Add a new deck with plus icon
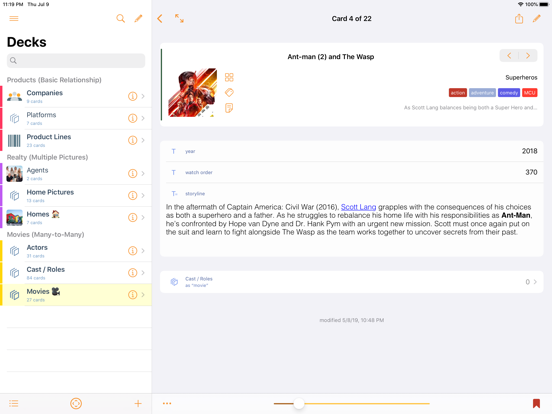The height and width of the screenshot is (414, 552). click(x=138, y=403)
